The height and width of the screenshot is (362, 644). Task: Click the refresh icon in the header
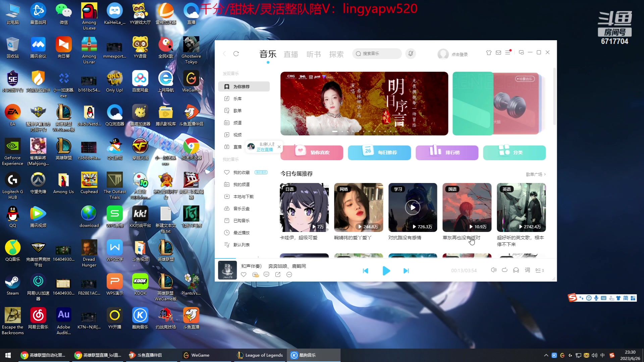236,54
